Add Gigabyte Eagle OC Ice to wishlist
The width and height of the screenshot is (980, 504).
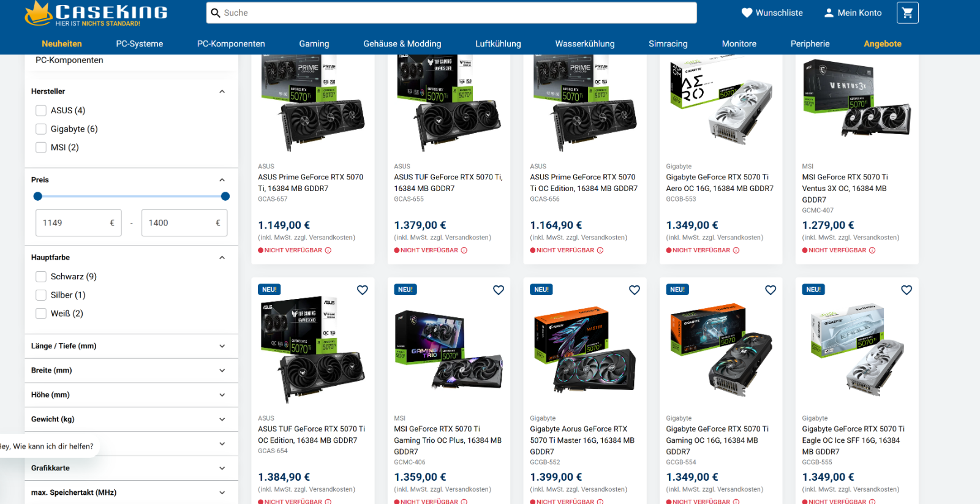pos(907,290)
